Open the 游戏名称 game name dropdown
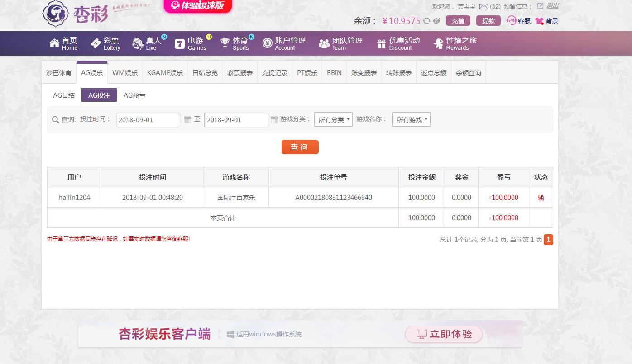Viewport: 632px width, 364px height. coord(411,119)
